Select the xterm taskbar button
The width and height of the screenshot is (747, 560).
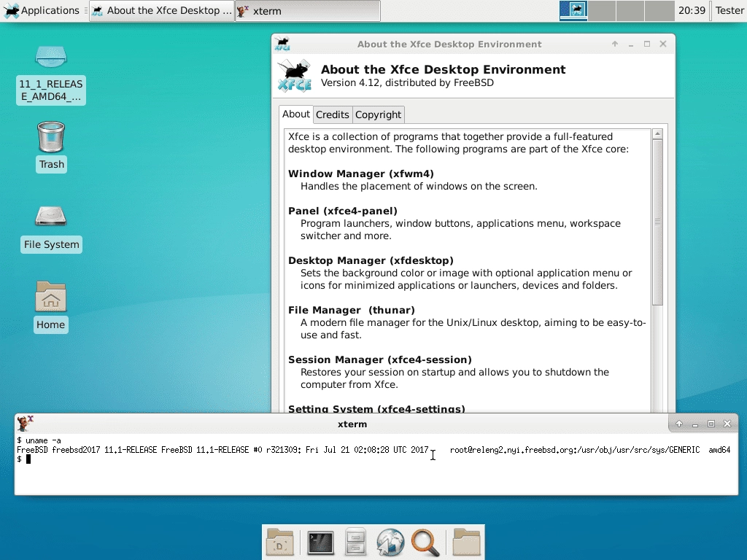[308, 10]
